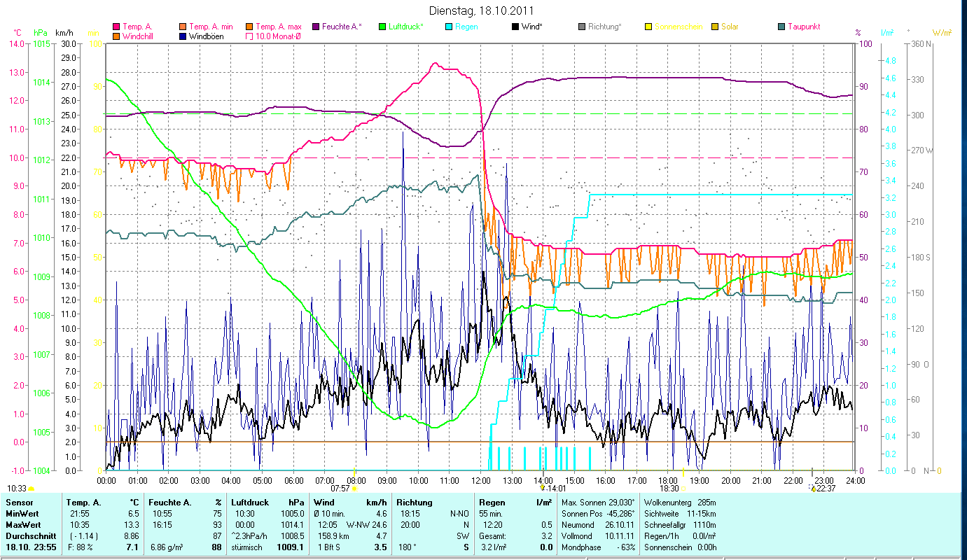Select the Taupunkt legend swatch

[x=782, y=27]
